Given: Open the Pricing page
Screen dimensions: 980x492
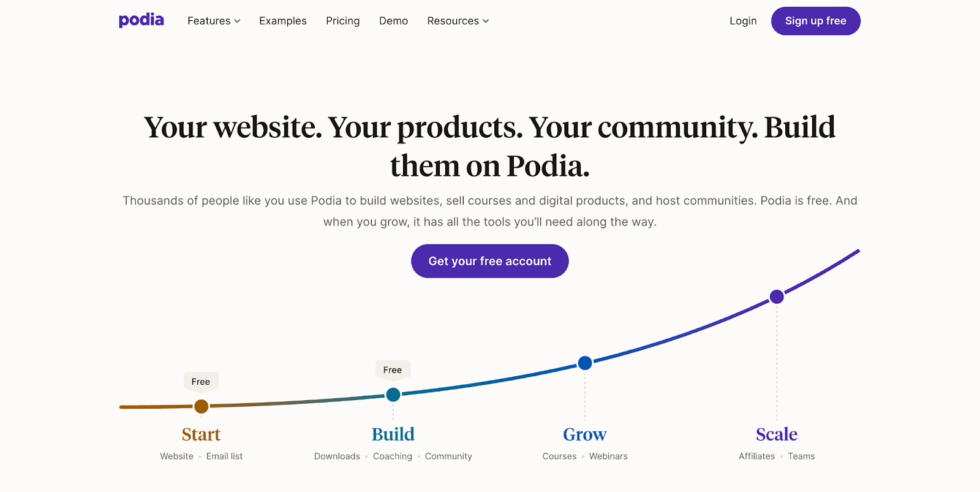Looking at the screenshot, I should tap(342, 21).
